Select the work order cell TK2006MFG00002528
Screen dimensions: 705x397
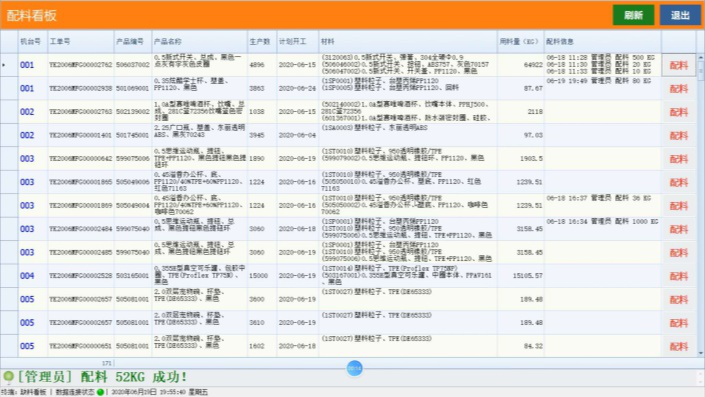pos(80,276)
